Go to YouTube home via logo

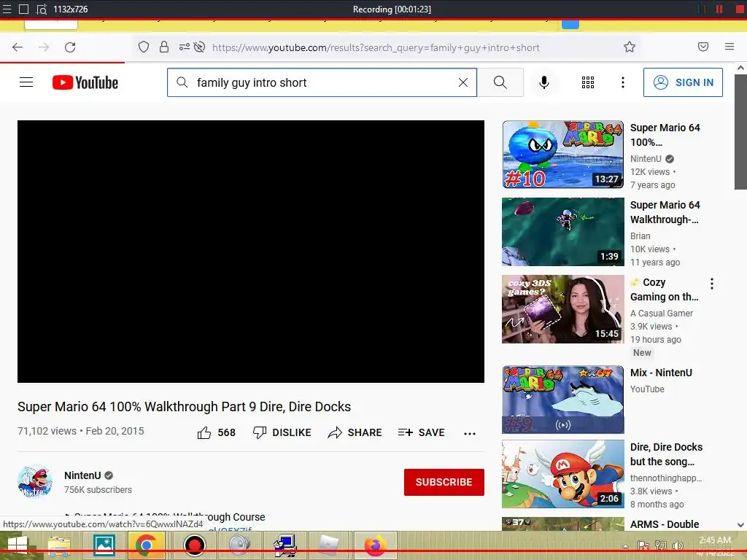coord(85,82)
